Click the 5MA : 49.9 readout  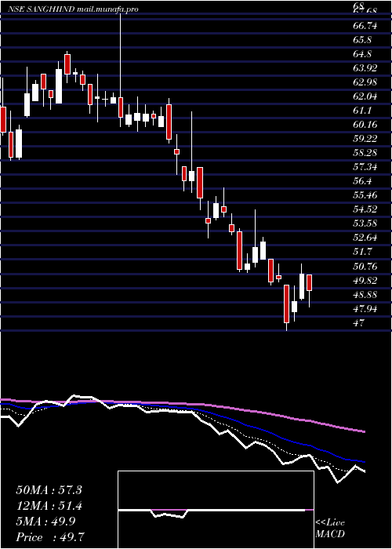(x=45, y=522)
